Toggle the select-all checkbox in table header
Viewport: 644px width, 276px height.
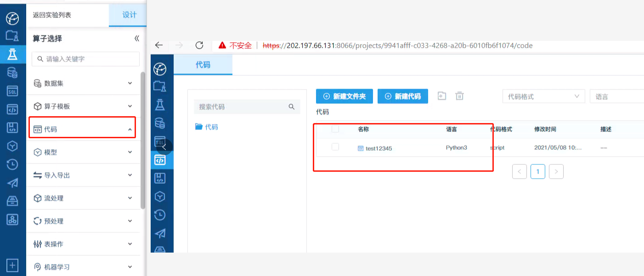[x=335, y=129]
